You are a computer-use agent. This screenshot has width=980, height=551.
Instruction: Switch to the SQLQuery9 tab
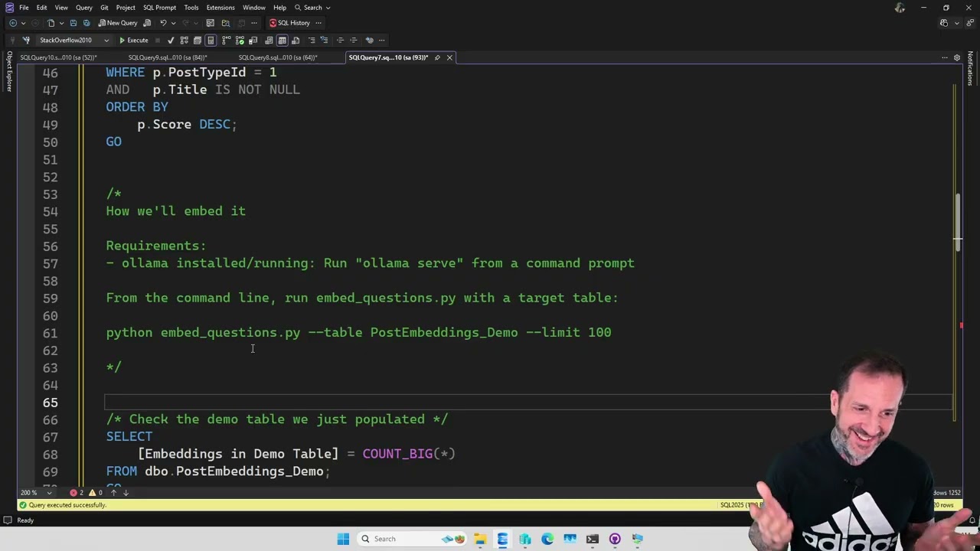(x=168, y=57)
